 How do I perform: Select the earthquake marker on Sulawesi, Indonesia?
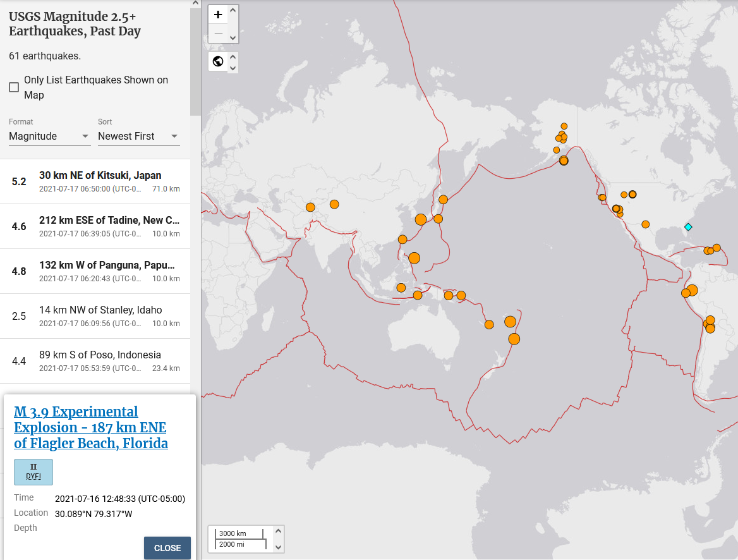(x=401, y=288)
